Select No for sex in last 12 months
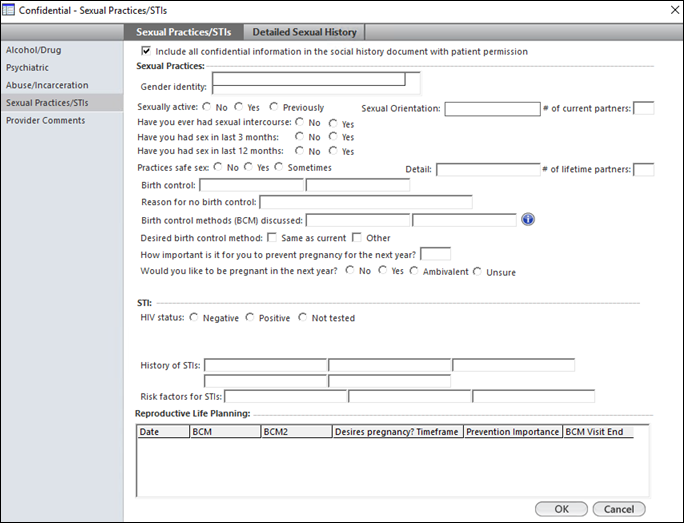 [300, 151]
